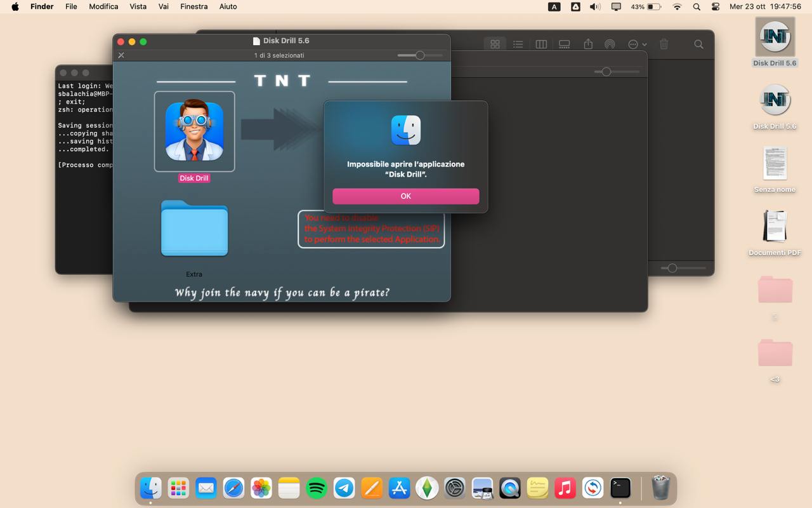Open the Extra folder in Disk Drill window
The height and width of the screenshot is (508, 812).
point(194,229)
